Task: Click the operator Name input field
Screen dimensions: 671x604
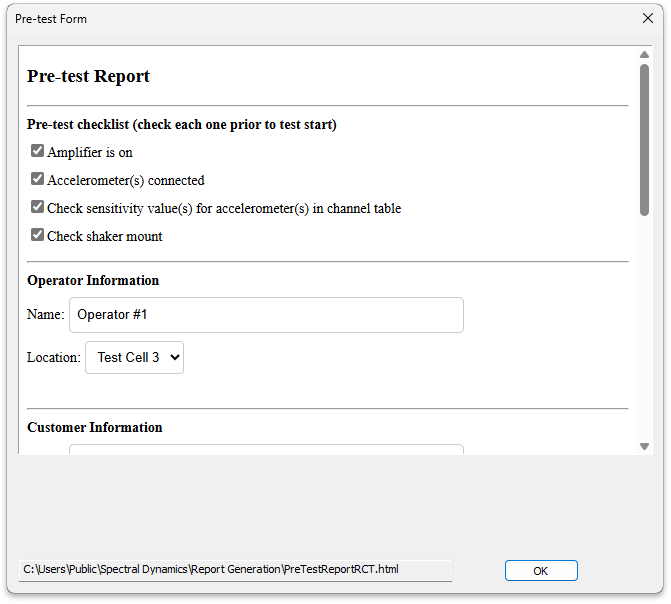Action: tap(266, 314)
